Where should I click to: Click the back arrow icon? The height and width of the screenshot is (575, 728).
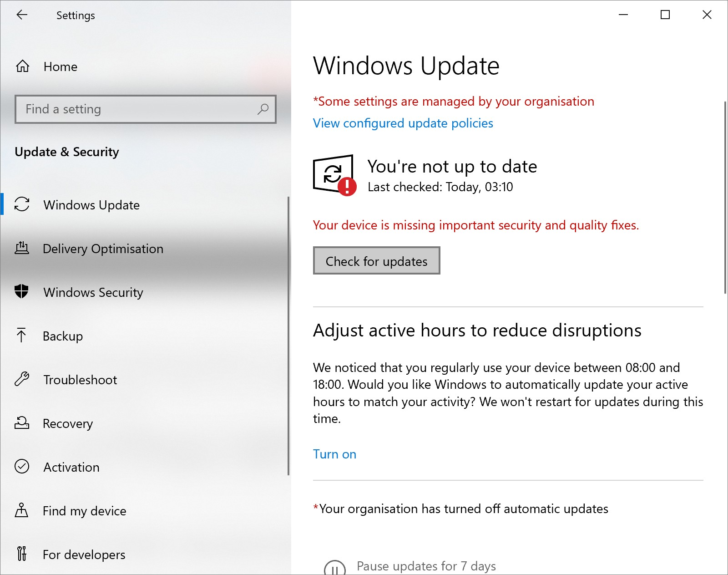point(22,15)
